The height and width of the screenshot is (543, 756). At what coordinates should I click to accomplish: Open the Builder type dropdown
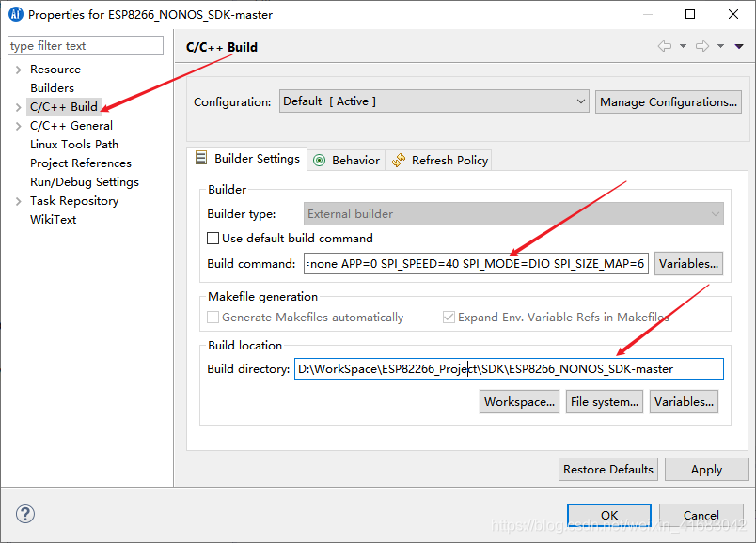point(513,213)
